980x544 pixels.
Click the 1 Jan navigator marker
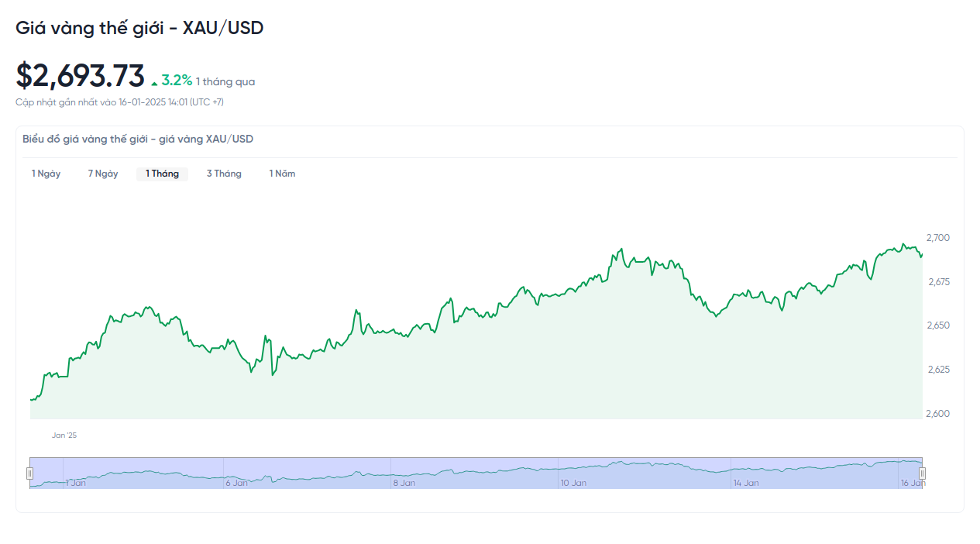[75, 483]
